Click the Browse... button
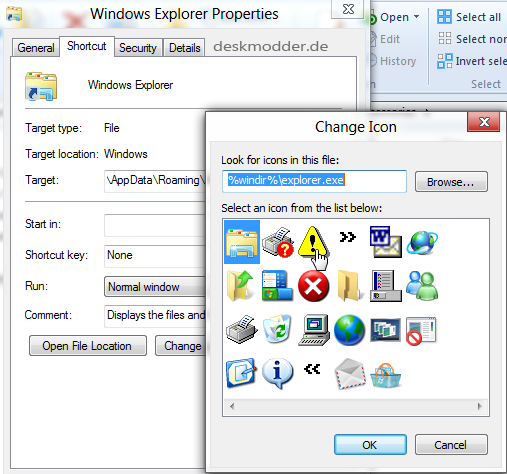507x474 pixels. point(451,182)
